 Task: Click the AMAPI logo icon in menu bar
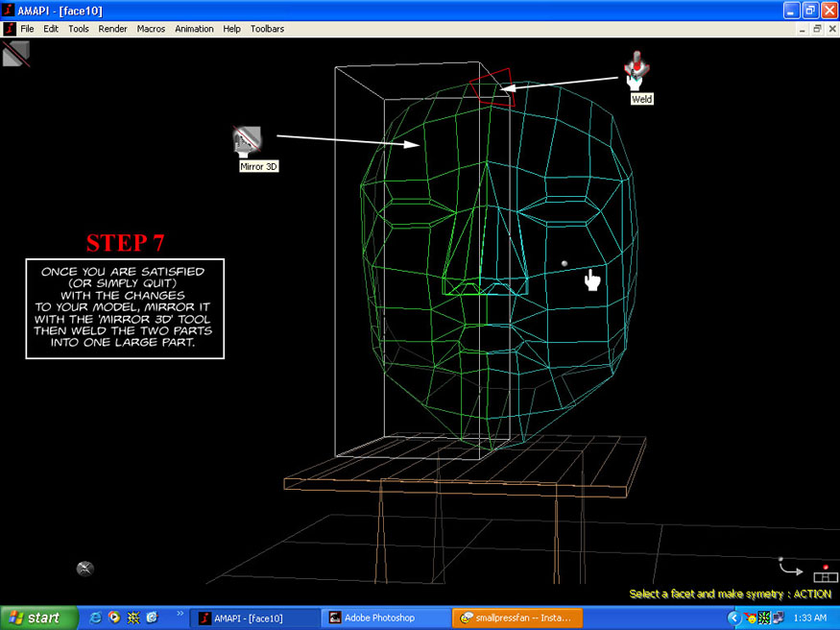[9, 29]
